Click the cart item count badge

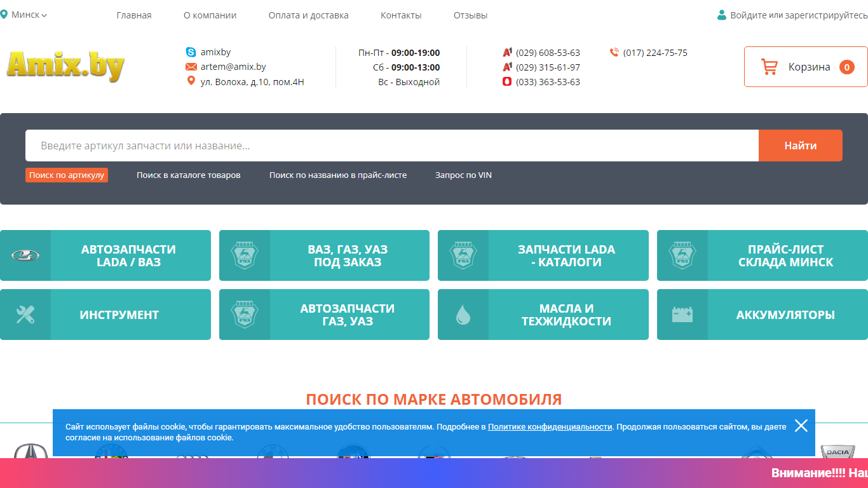846,67
